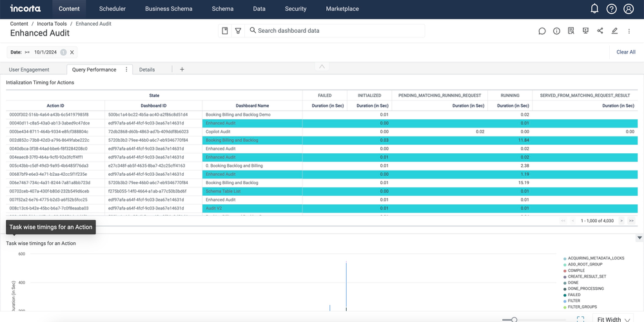
Task: Click the 15.19 running duration value
Action: (x=523, y=182)
